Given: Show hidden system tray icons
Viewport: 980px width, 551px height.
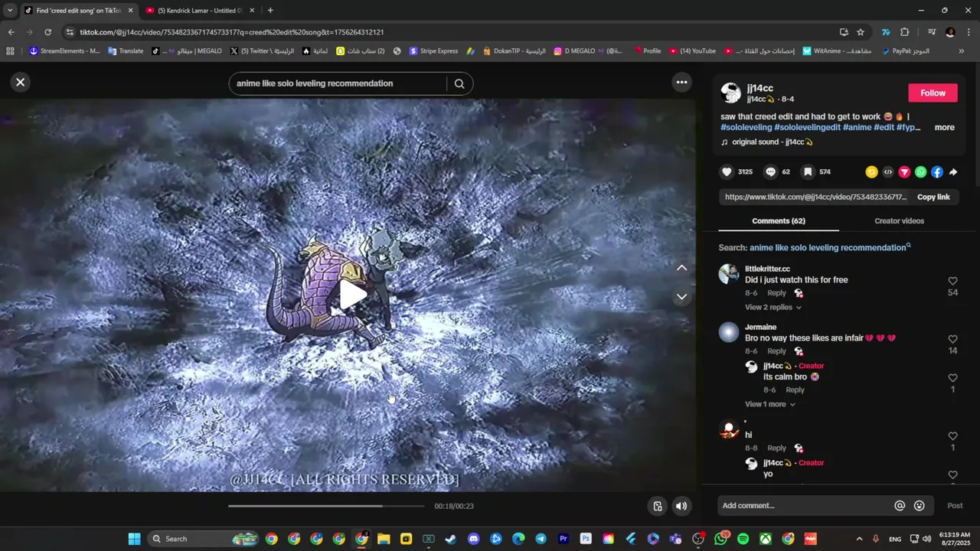Looking at the screenshot, I should (859, 539).
